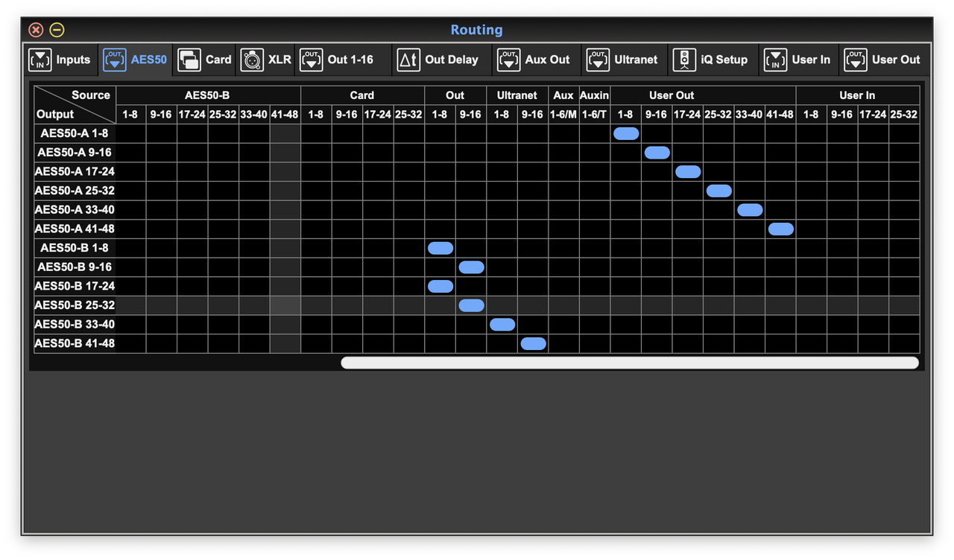The width and height of the screenshot is (954, 560).
Task: Click the AES50-B 41-48 output row label
Action: click(74, 343)
